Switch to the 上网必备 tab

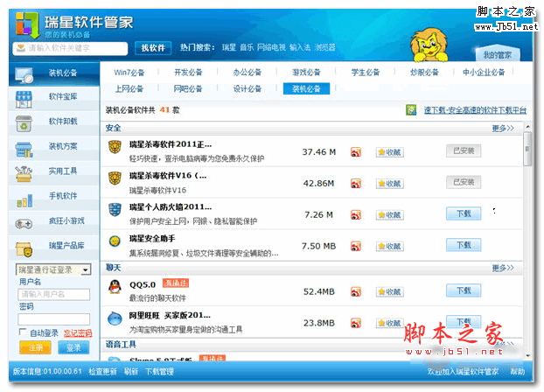click(x=129, y=89)
